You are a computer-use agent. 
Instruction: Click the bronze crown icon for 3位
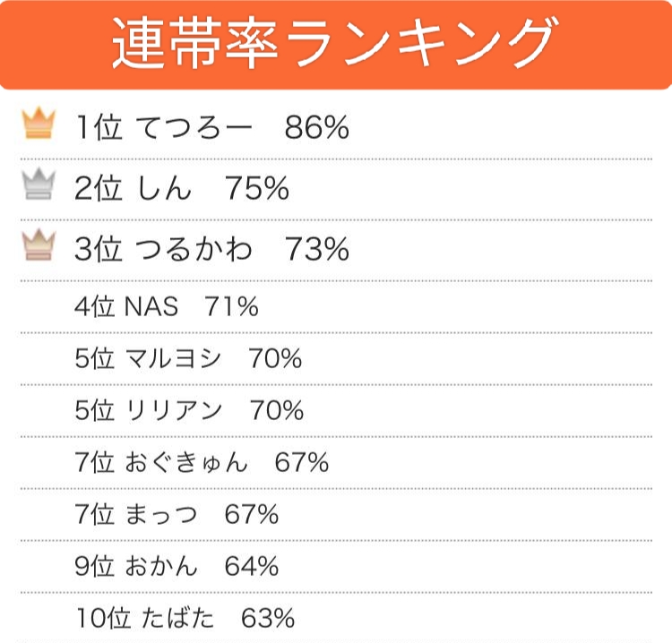(38, 248)
